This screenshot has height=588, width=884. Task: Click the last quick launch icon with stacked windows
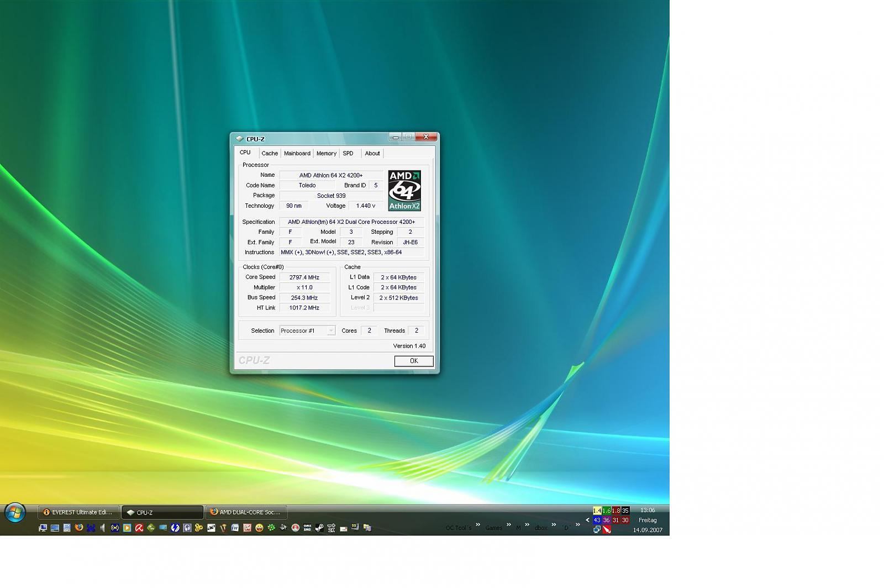tap(367, 528)
